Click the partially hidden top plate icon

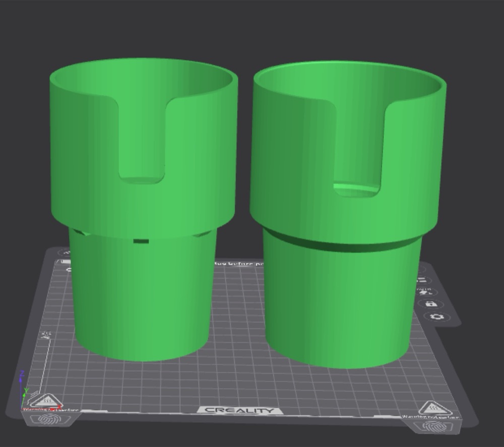421,269
